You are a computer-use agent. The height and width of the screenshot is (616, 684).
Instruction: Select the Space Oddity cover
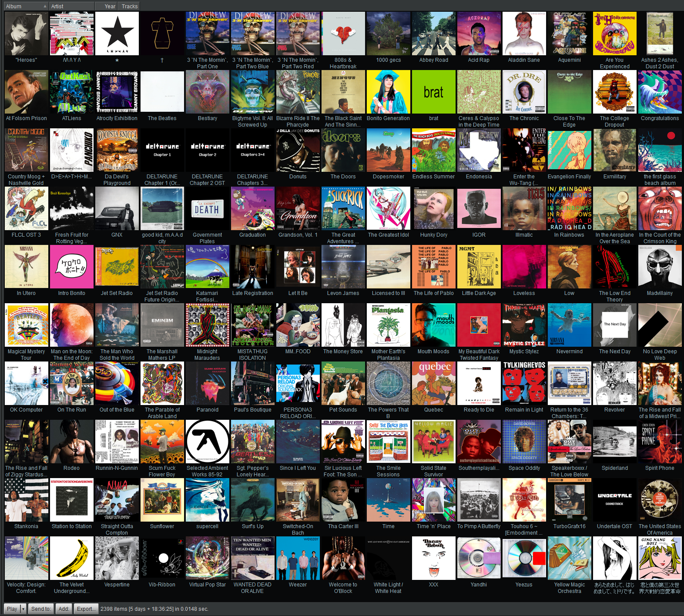(524, 442)
